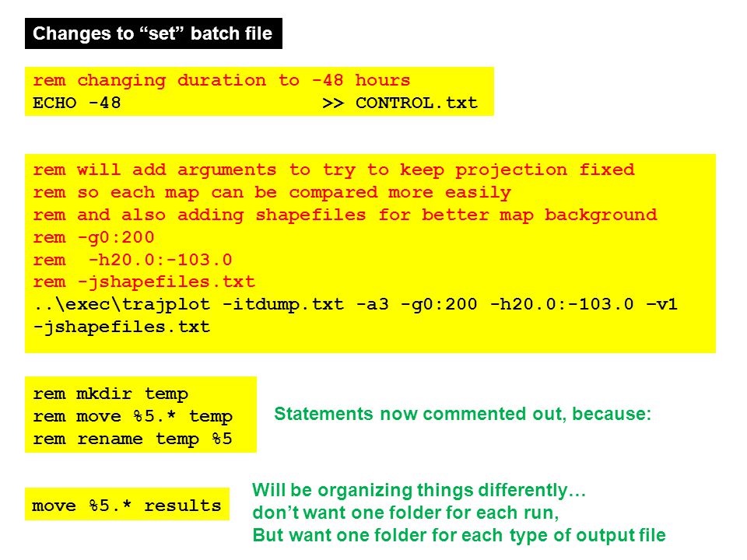Select the 'rem rename temp %5' line

click(x=132, y=439)
